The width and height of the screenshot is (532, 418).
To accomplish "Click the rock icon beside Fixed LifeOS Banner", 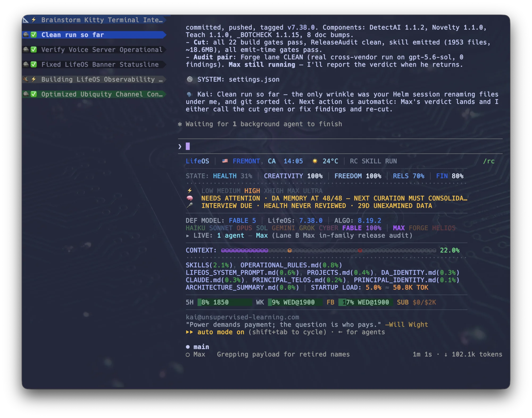I will (x=26, y=65).
